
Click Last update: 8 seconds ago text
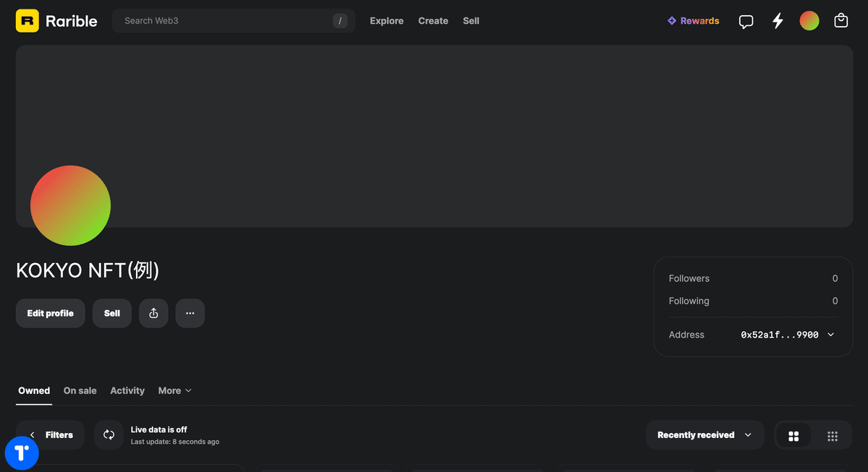174,442
